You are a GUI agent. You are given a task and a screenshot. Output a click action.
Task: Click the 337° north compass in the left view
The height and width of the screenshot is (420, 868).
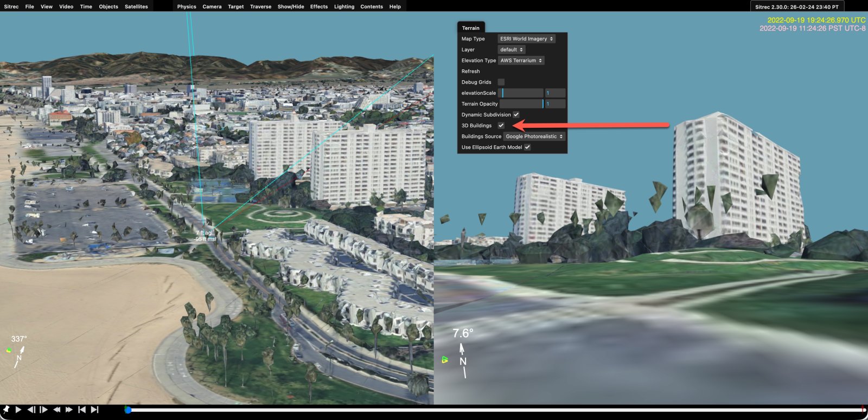19,352
